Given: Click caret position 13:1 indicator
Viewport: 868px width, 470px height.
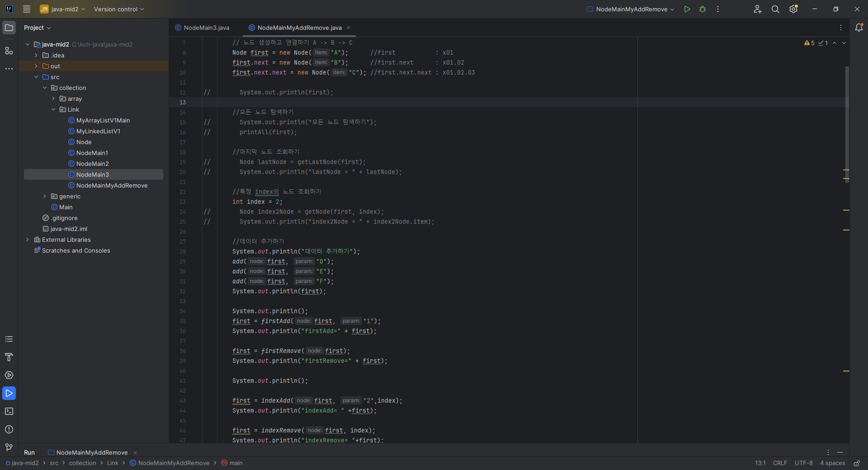Looking at the screenshot, I should [760, 463].
